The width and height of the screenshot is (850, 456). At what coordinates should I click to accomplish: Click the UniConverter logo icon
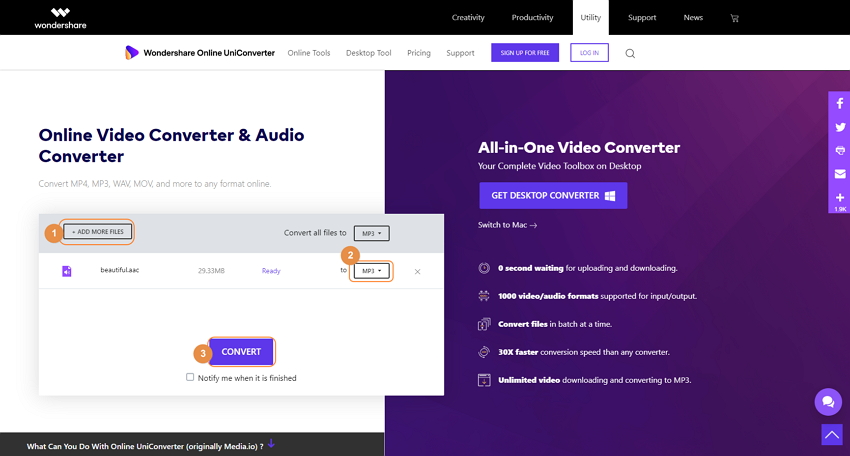click(x=131, y=53)
